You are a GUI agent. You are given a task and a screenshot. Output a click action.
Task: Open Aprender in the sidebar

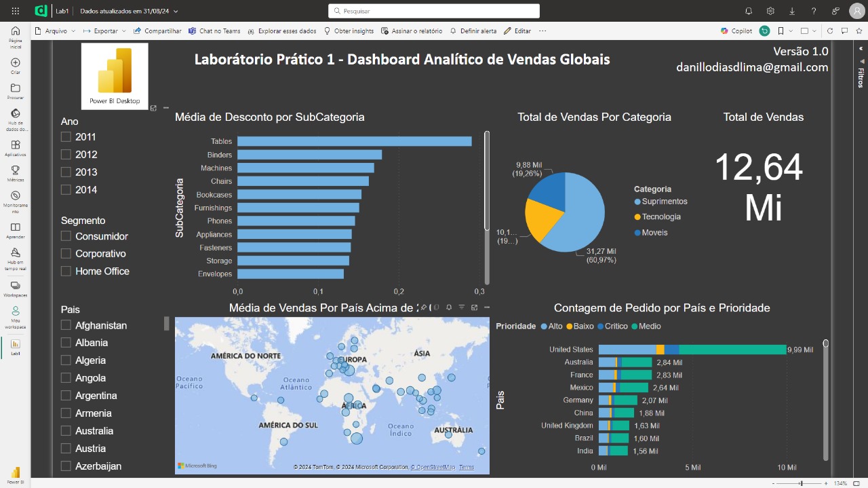click(16, 231)
